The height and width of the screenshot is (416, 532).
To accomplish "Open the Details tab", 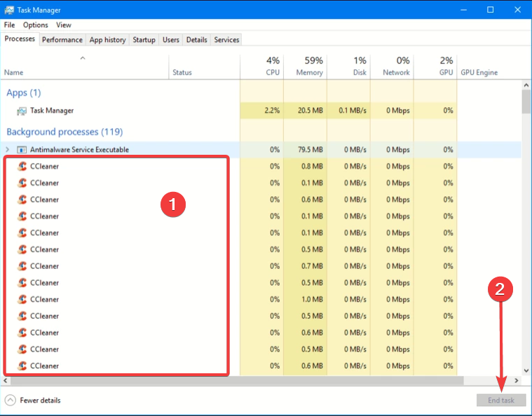I will 196,40.
